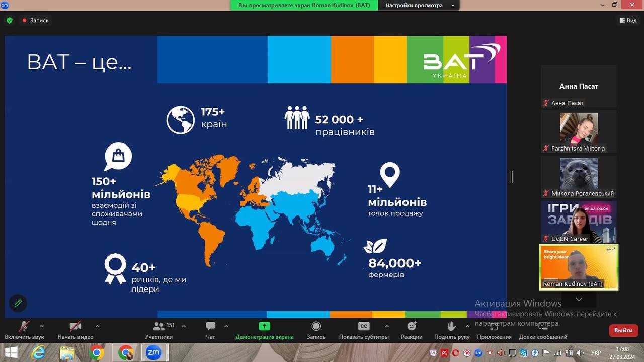Expand the video options chevron
The width and height of the screenshot is (644, 362).
pos(97,326)
